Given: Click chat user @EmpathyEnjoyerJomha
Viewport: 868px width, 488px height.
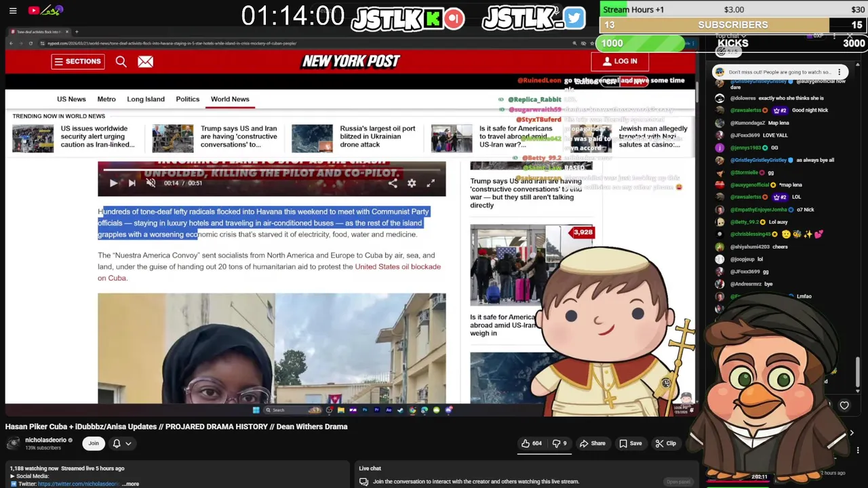Looking at the screenshot, I should (758, 210).
